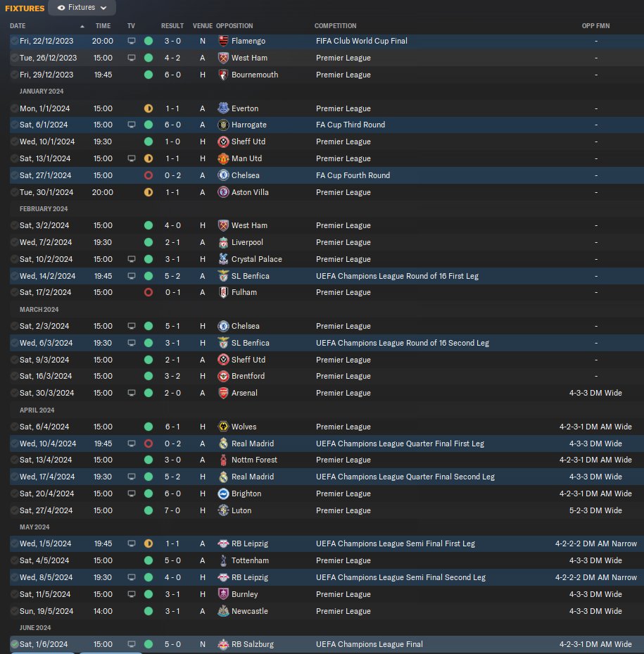Click the TV icon on Harrogate row
The height and width of the screenshot is (654, 644).
(132, 125)
